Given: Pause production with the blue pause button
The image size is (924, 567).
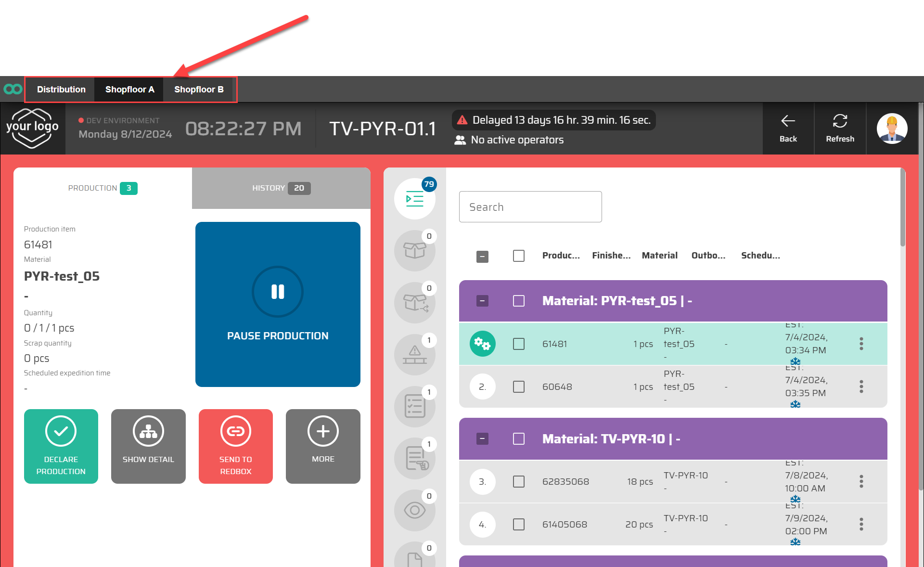Looking at the screenshot, I should (278, 304).
